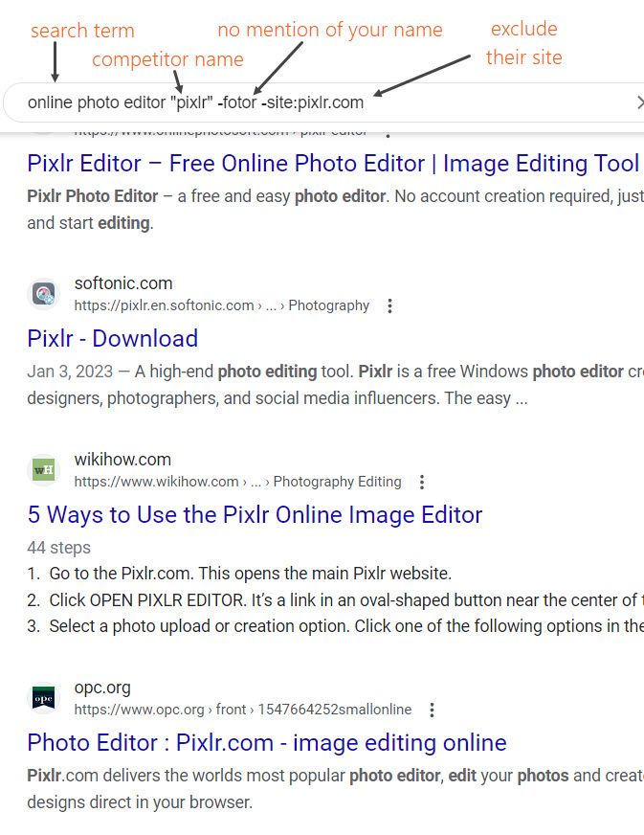Open '5 Ways to Use the Pixlr Online Image Editor'

tap(255, 515)
